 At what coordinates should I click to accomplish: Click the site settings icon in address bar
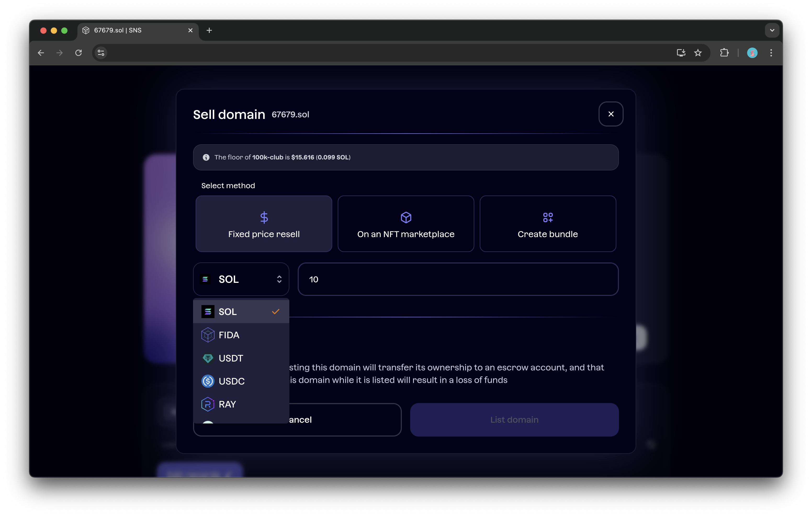tap(101, 53)
